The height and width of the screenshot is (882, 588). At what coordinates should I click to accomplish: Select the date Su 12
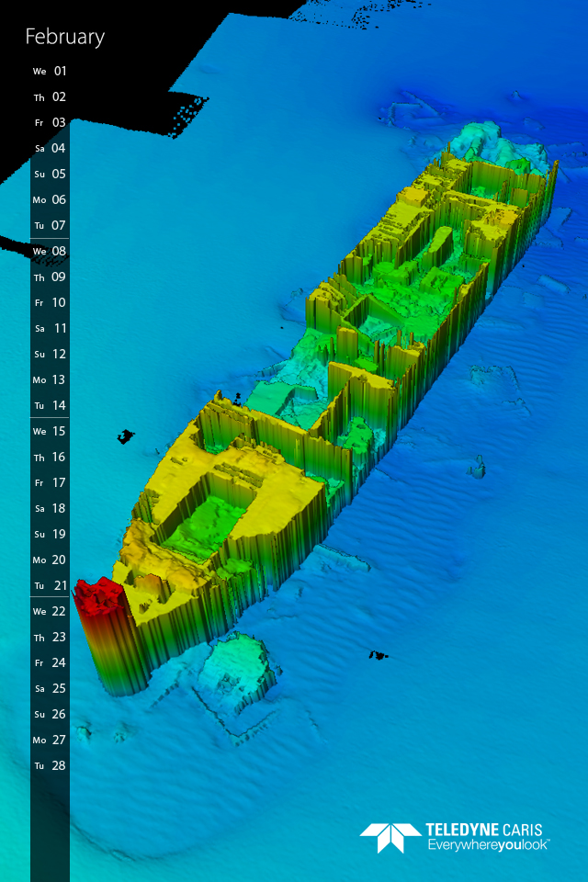pos(50,354)
